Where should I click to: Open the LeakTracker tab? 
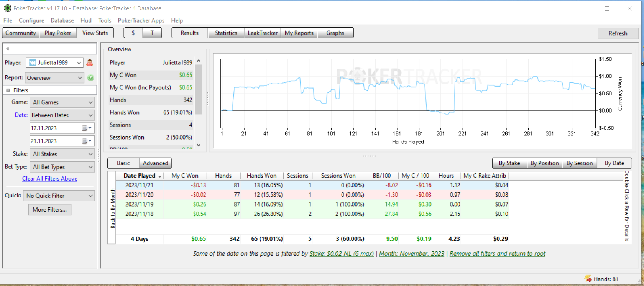(x=263, y=33)
